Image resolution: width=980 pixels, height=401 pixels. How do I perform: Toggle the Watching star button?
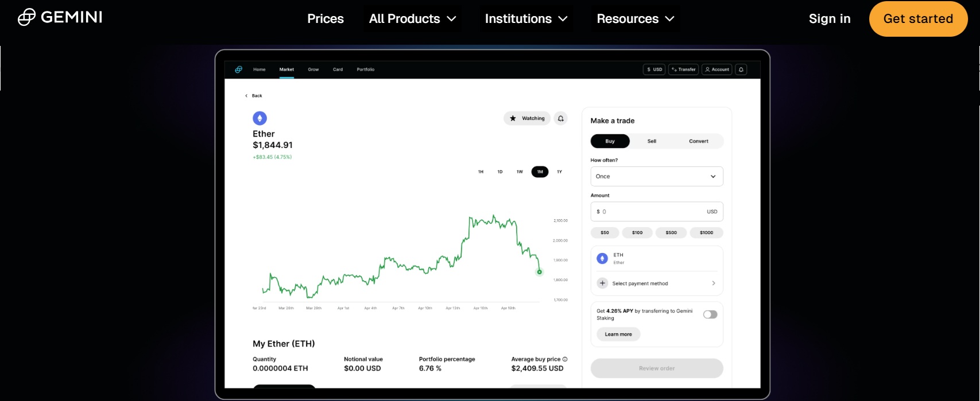click(527, 118)
